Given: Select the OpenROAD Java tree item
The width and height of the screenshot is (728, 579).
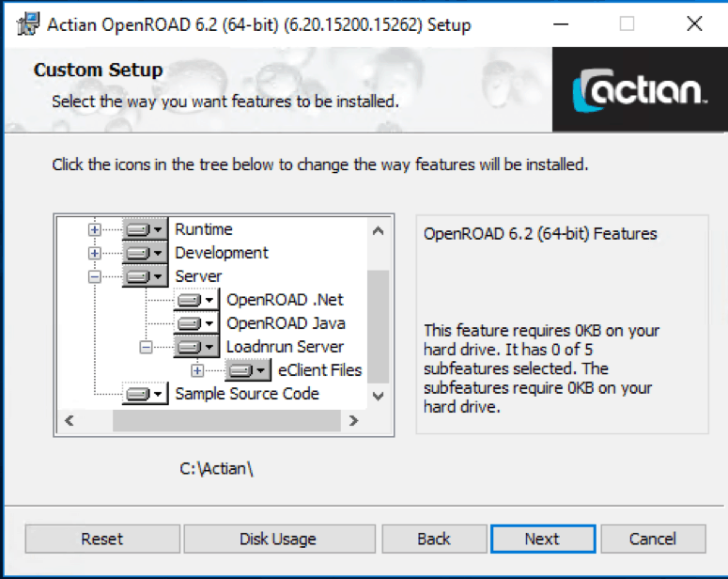Looking at the screenshot, I should (x=286, y=323).
